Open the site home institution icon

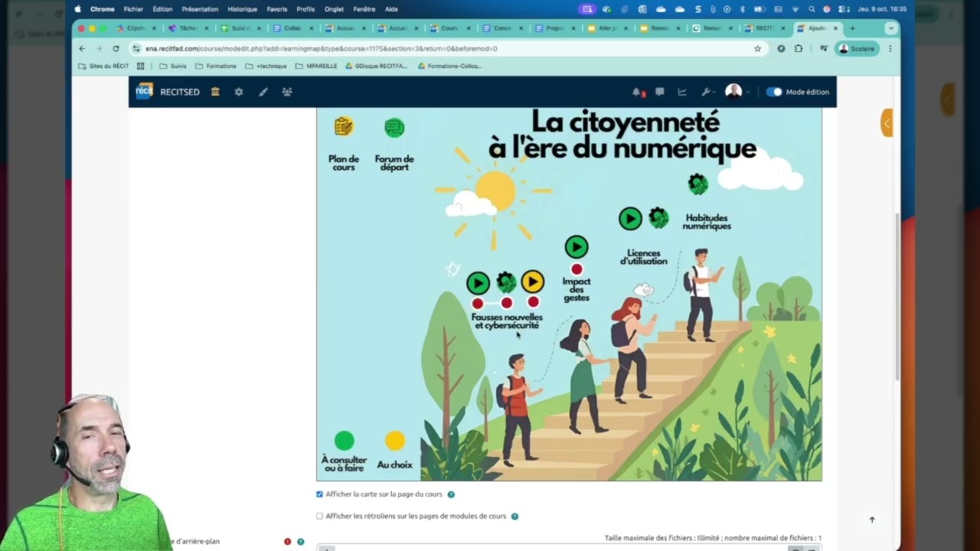[215, 92]
